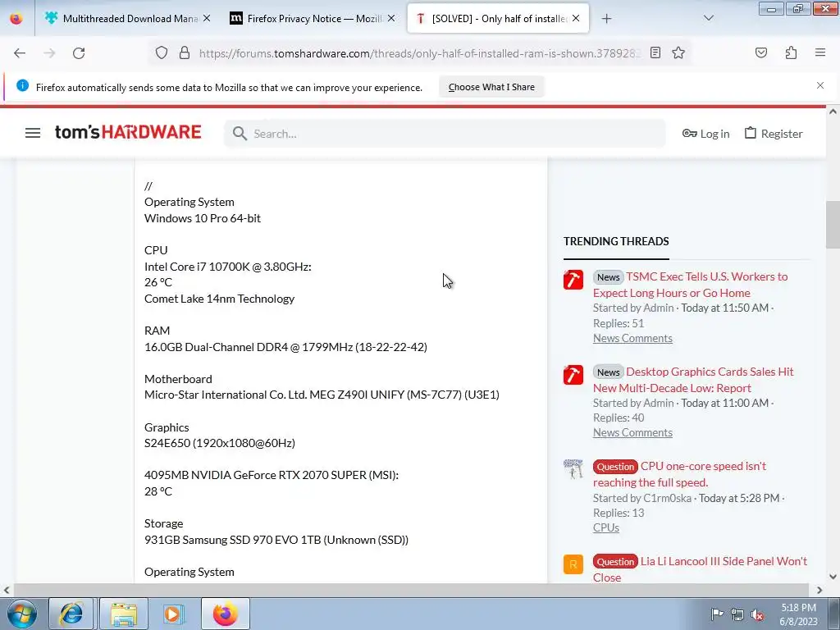The image size is (840, 630).
Task: Close the Firefox Privacy Notice tab
Action: tap(391, 19)
